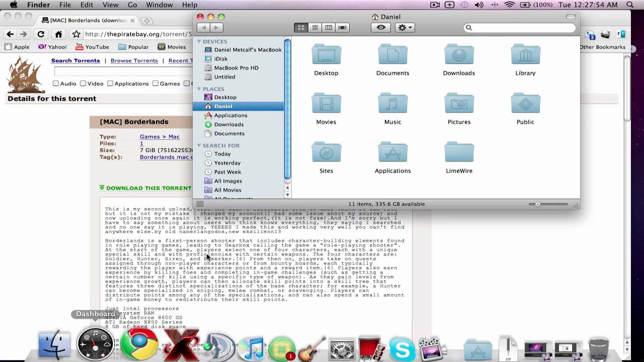The image size is (644, 362).
Task: Open the YouTube bookmark
Action: [x=92, y=47]
